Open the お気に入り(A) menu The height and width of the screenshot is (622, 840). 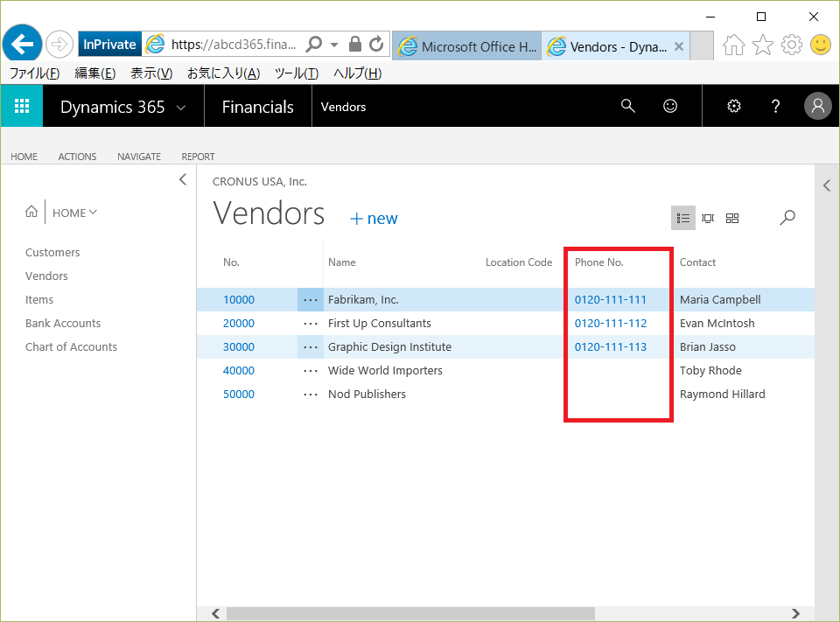(223, 73)
